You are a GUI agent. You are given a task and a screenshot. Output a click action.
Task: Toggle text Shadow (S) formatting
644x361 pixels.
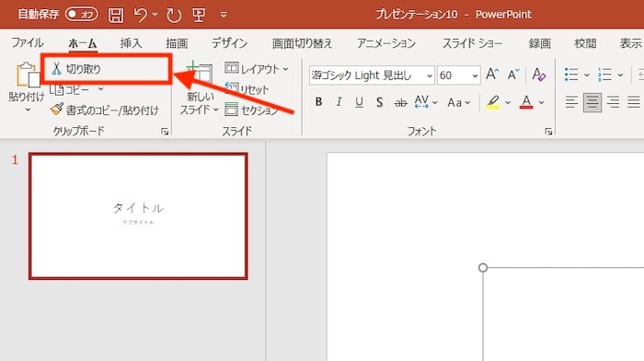379,102
